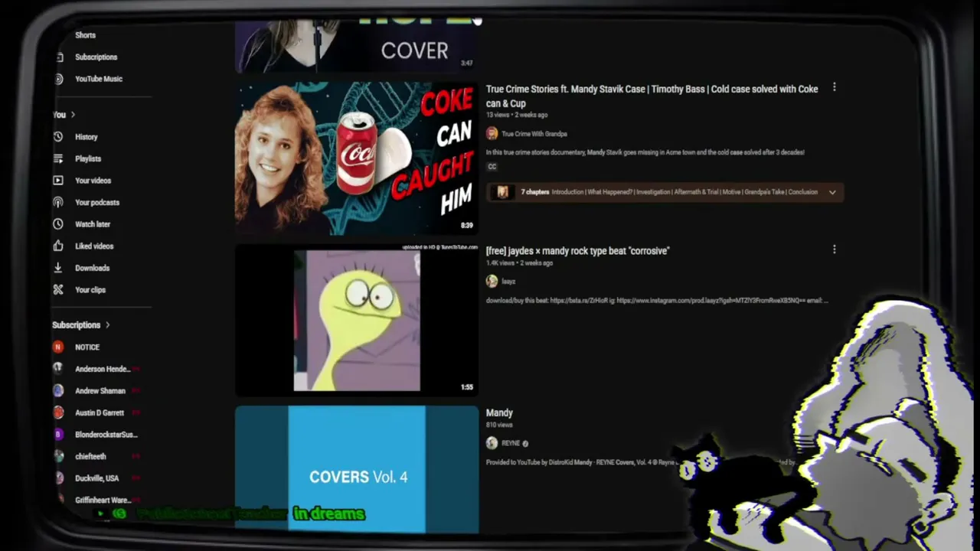Play the Coke Can Caught Him thumbnail
The image size is (980, 551).
click(x=356, y=158)
